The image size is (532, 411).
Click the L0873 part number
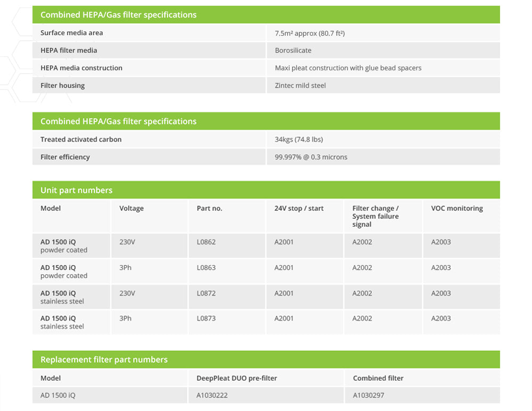[x=206, y=318]
